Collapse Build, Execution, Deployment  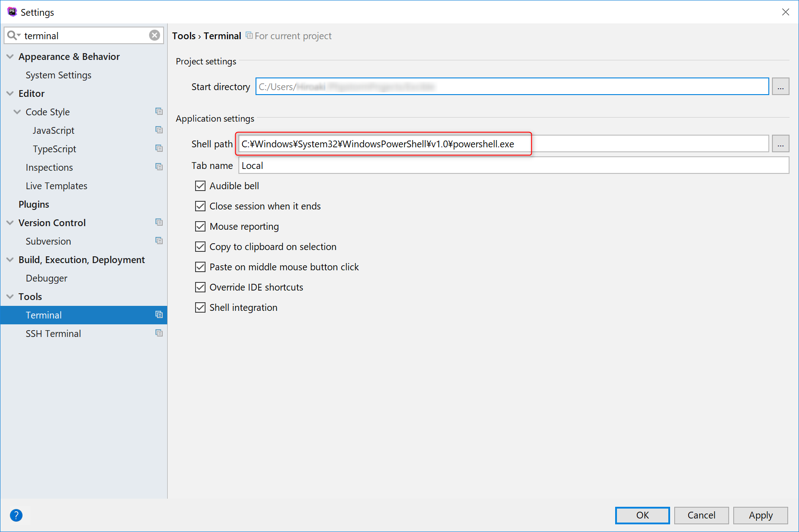pos(10,259)
